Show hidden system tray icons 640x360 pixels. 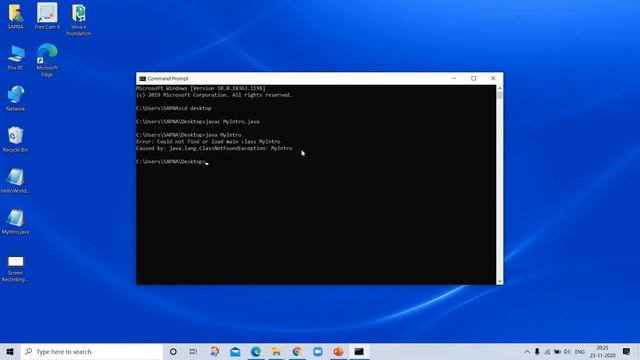coord(527,351)
